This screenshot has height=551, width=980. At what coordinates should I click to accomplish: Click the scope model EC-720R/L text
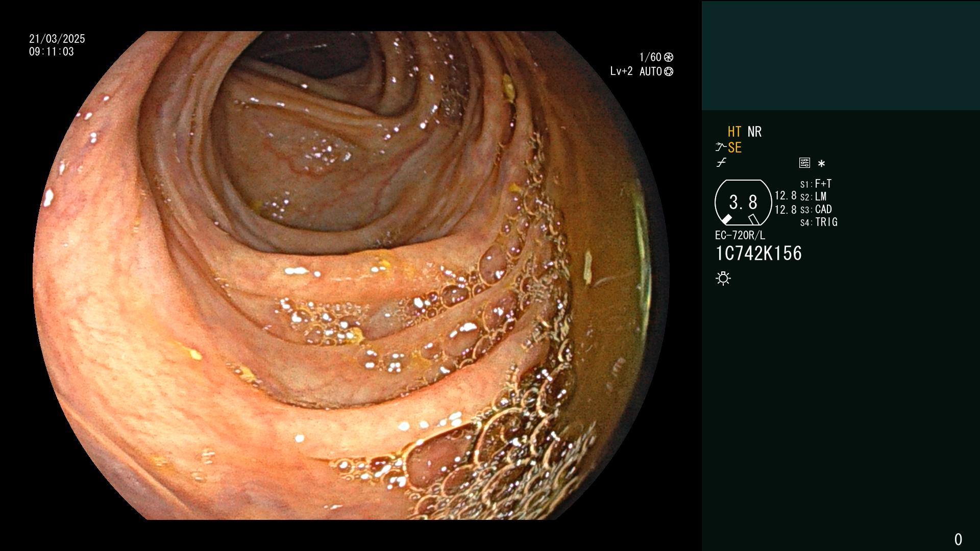[740, 235]
